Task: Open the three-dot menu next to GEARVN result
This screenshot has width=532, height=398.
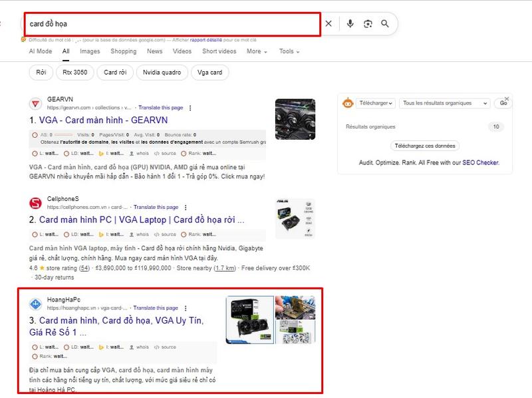Action: [x=190, y=108]
